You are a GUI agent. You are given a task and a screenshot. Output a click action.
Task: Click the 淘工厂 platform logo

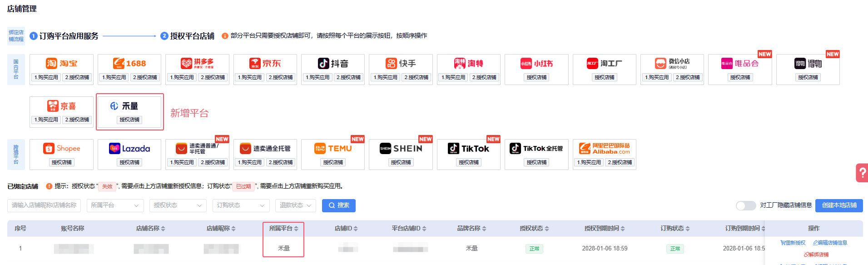(x=604, y=64)
